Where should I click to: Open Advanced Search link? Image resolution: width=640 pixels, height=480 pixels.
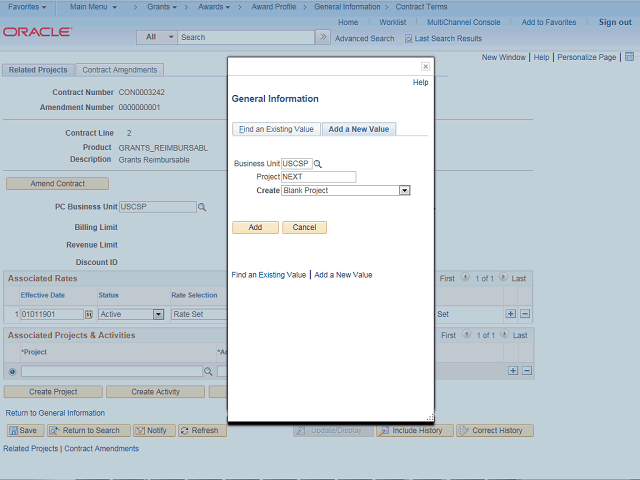pos(364,38)
